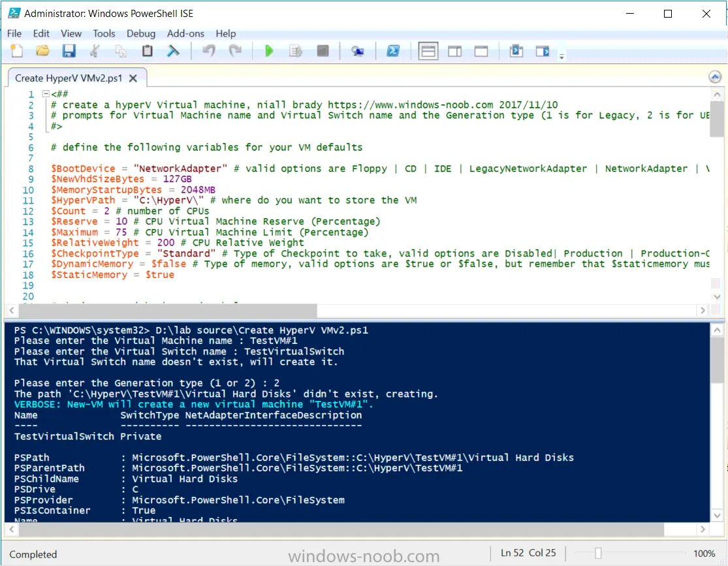This screenshot has width=728, height=566.
Task: Click the $MemoryStartupBytes variable
Action: point(106,189)
